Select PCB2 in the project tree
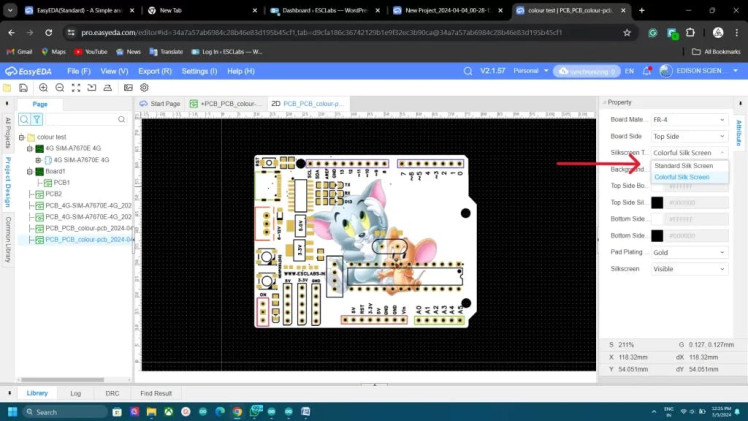The height and width of the screenshot is (421, 748). (x=54, y=194)
